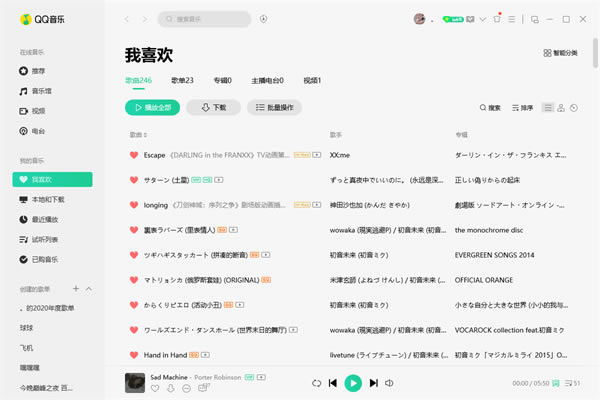Click the listen-to-identify icon beside search
600x400 pixels.
tap(263, 19)
